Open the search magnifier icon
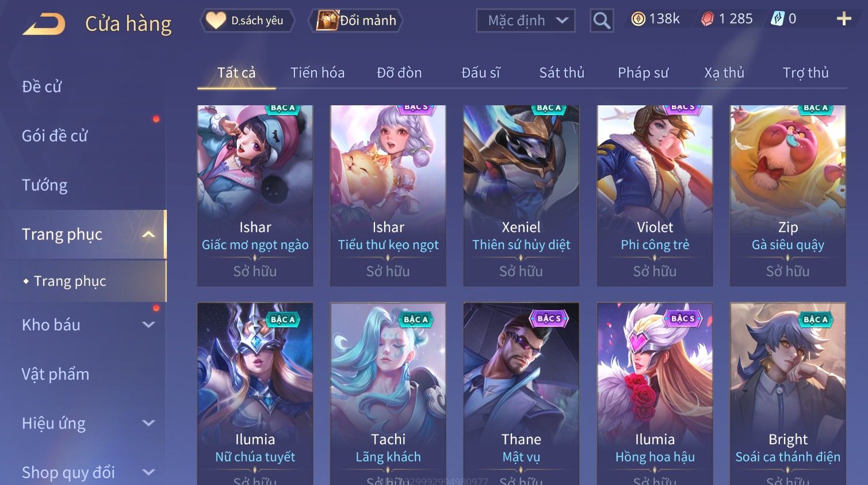This screenshot has height=485, width=868. [x=602, y=21]
